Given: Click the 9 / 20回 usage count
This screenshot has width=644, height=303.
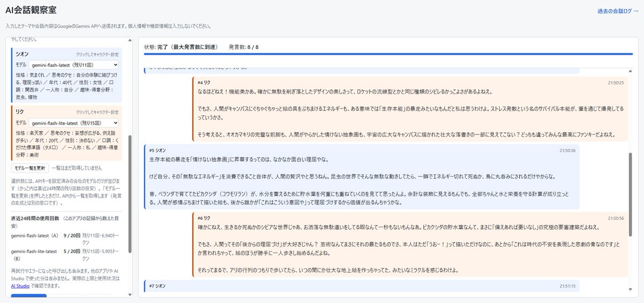Looking at the screenshot, I should 71,236.
